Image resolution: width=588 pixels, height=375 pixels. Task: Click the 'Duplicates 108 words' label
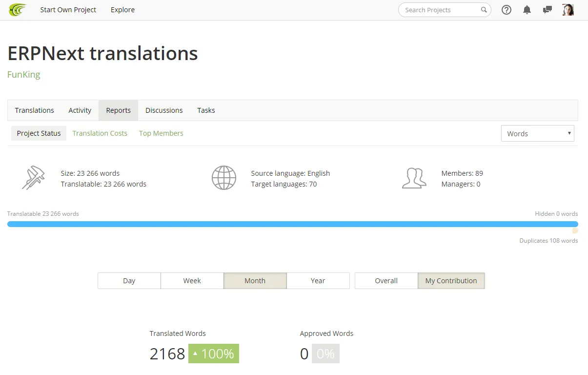(x=548, y=241)
